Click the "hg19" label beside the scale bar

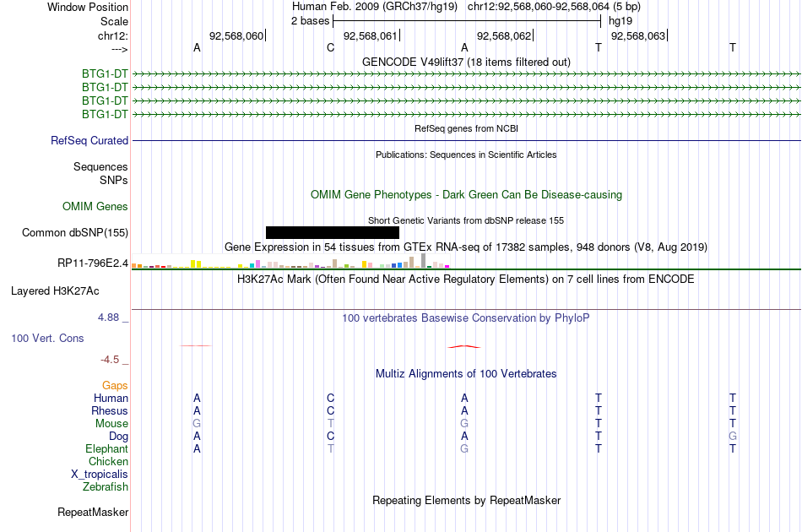[620, 21]
